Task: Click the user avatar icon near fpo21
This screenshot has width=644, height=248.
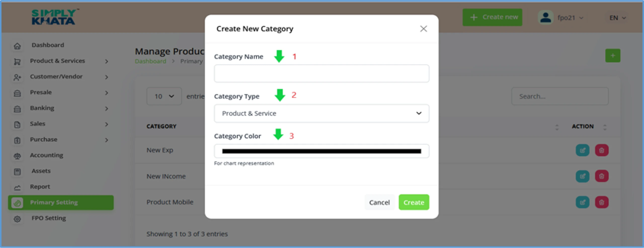Action: [545, 17]
